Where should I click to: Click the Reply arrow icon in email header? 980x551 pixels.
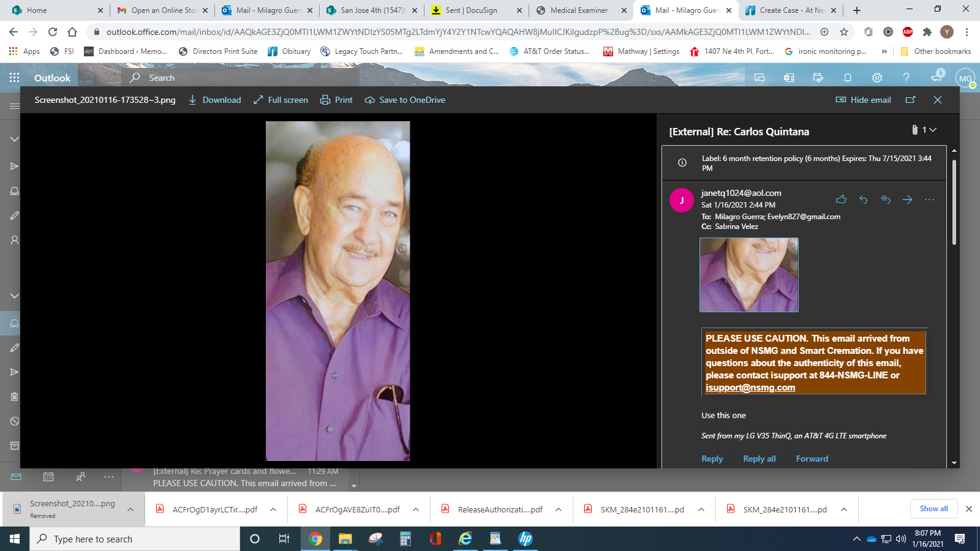coord(863,200)
